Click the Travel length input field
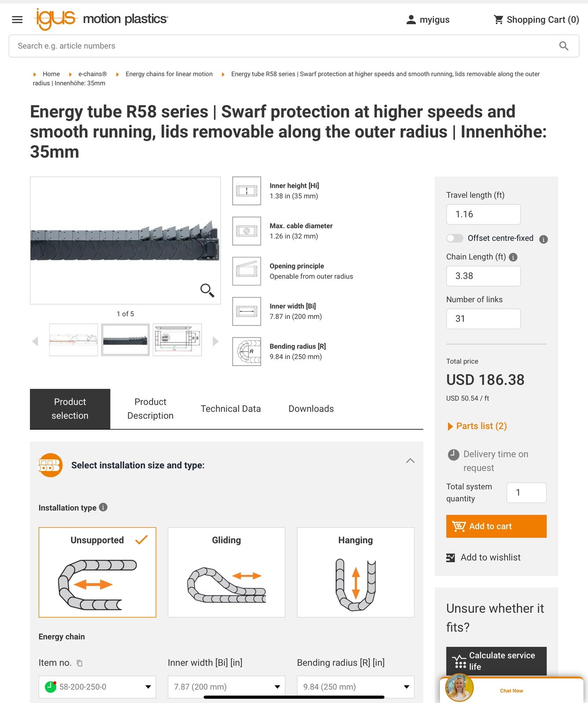 point(483,214)
